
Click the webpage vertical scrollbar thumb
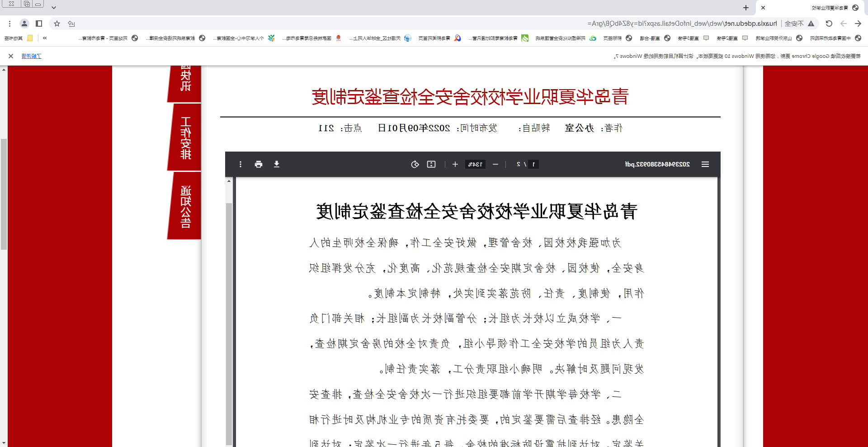[x=4, y=194]
